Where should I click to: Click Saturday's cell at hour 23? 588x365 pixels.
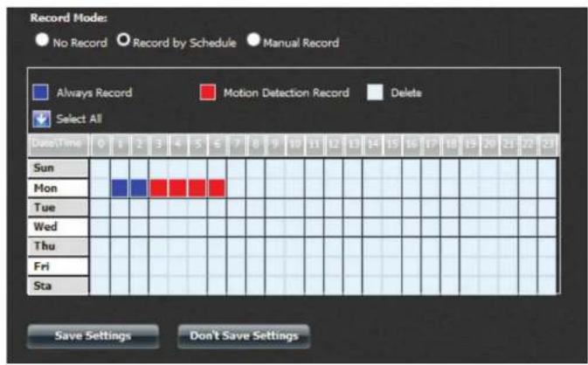tap(547, 286)
